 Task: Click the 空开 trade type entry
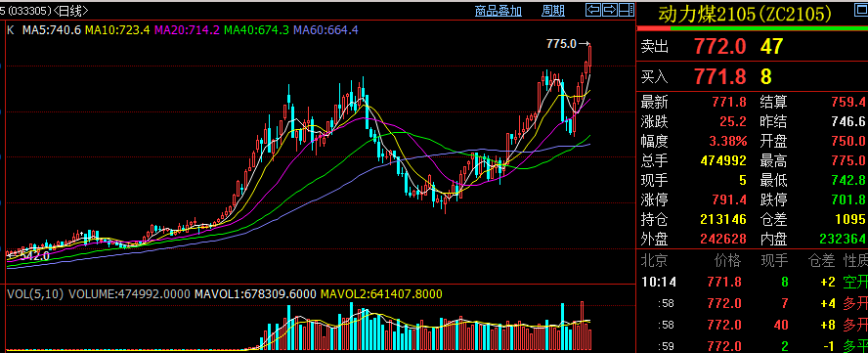(x=855, y=282)
